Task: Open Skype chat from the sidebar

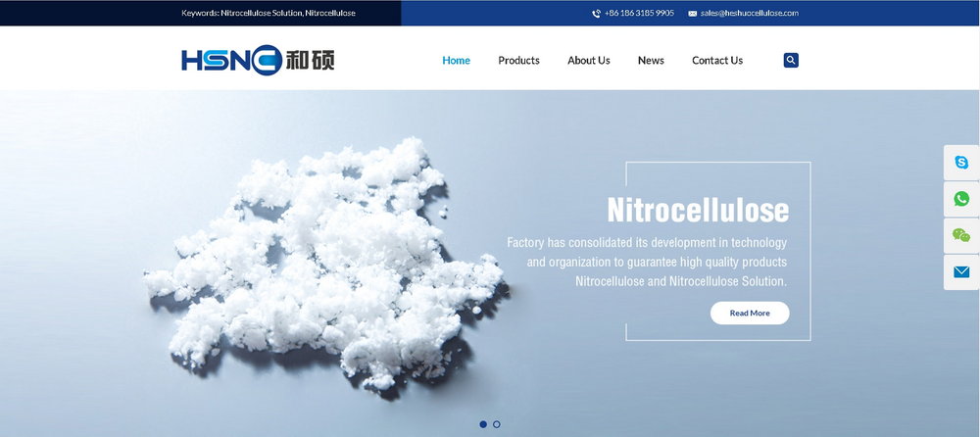Action: point(961,163)
